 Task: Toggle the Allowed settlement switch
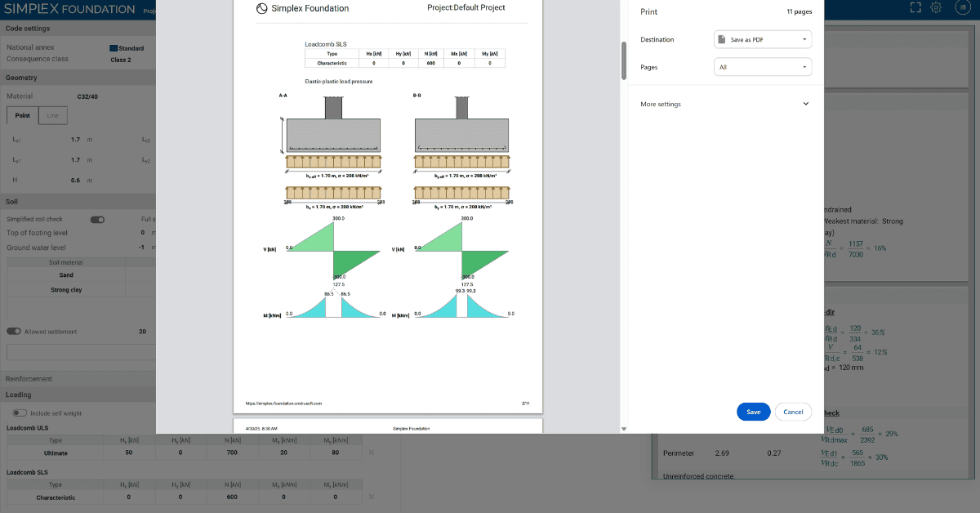click(x=14, y=332)
